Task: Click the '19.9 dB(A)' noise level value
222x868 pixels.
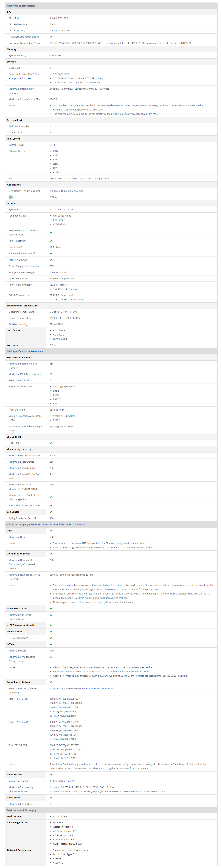Action: pyautogui.click(x=55, y=247)
